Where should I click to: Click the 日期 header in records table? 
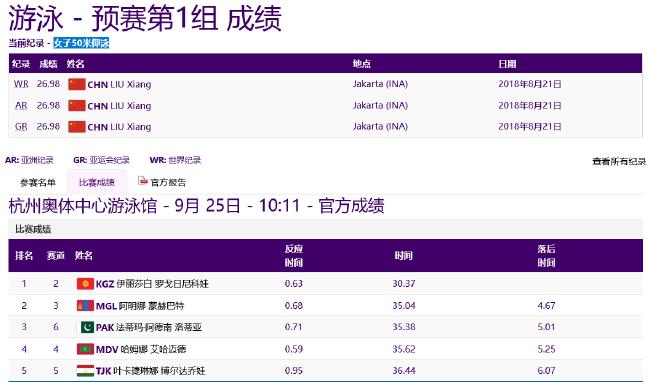(507, 64)
